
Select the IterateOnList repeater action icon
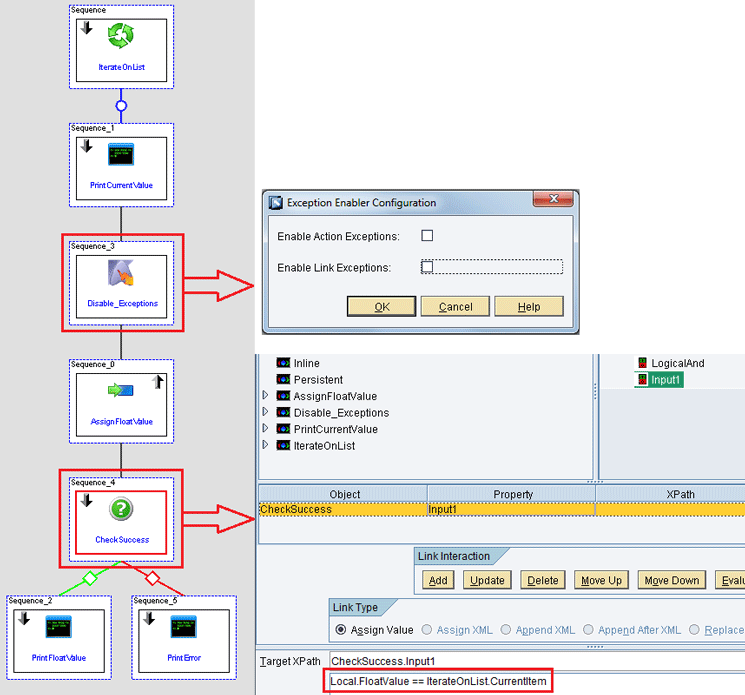tap(121, 36)
